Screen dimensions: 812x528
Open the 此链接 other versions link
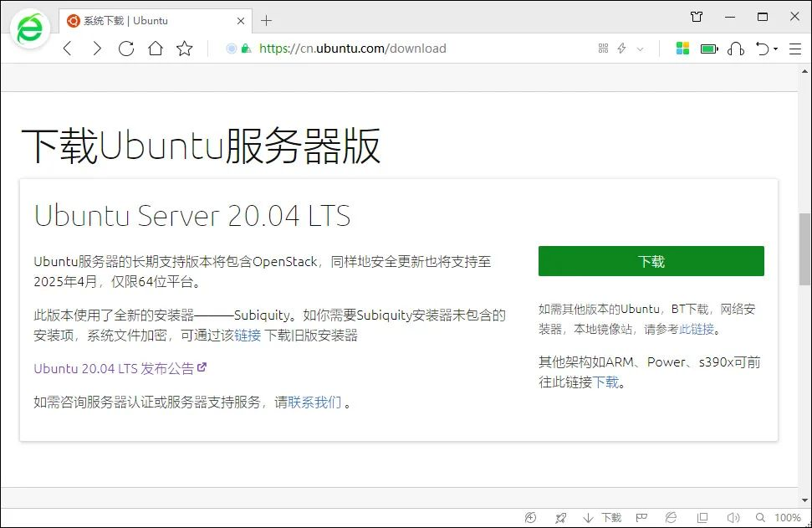coord(697,329)
